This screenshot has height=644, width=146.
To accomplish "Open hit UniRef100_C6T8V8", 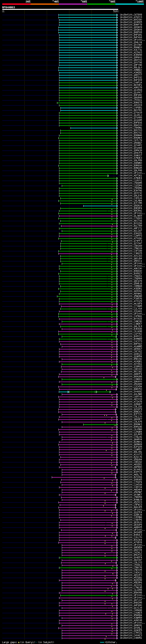I will (x=131, y=15).
